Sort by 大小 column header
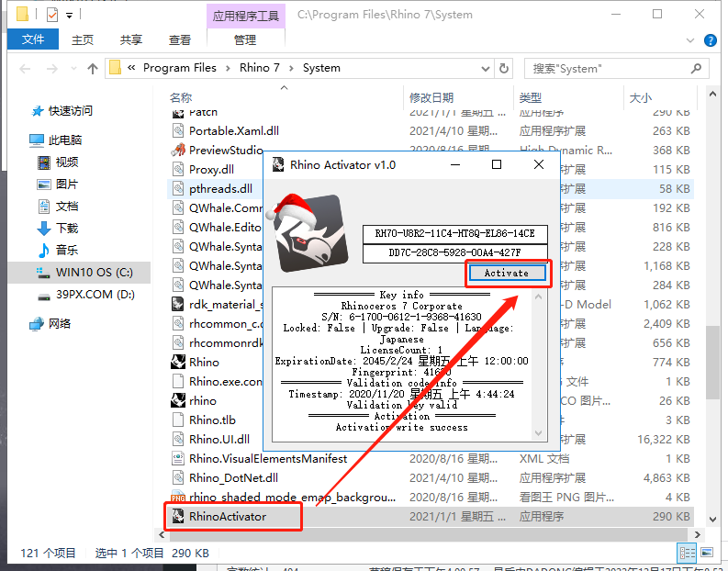This screenshot has width=728, height=571. pos(640,97)
